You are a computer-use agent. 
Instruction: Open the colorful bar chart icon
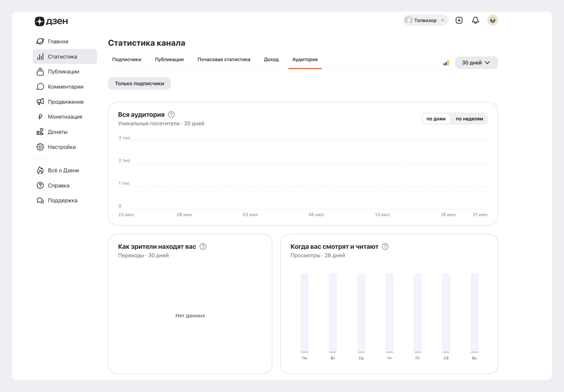click(446, 63)
